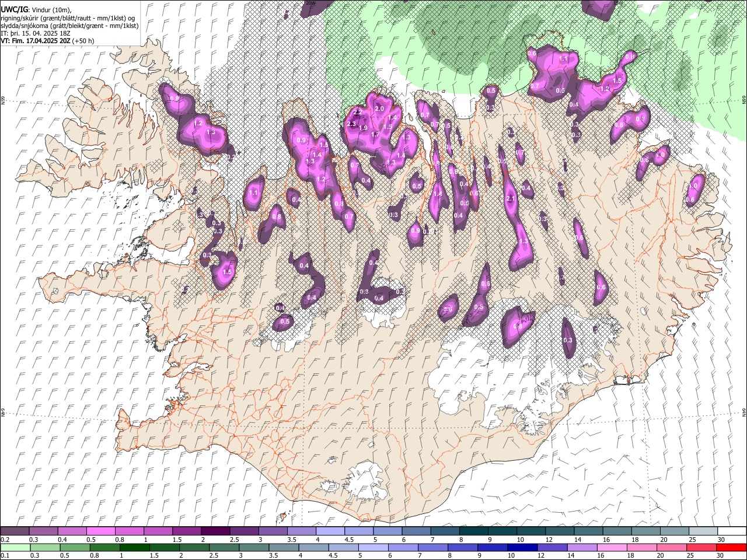Click the light grey swatch right of 25, upper legend
The width and height of the screenshot is (747, 560).
(x=703, y=531)
